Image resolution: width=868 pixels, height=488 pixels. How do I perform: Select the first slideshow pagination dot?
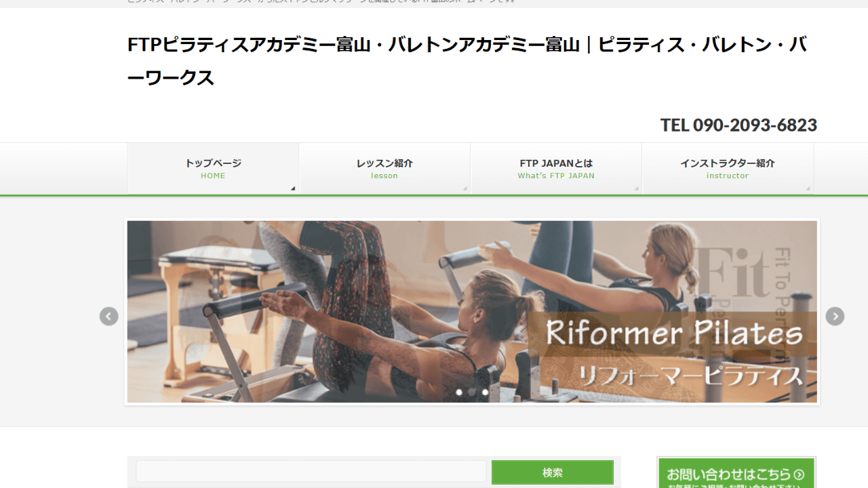[459, 392]
